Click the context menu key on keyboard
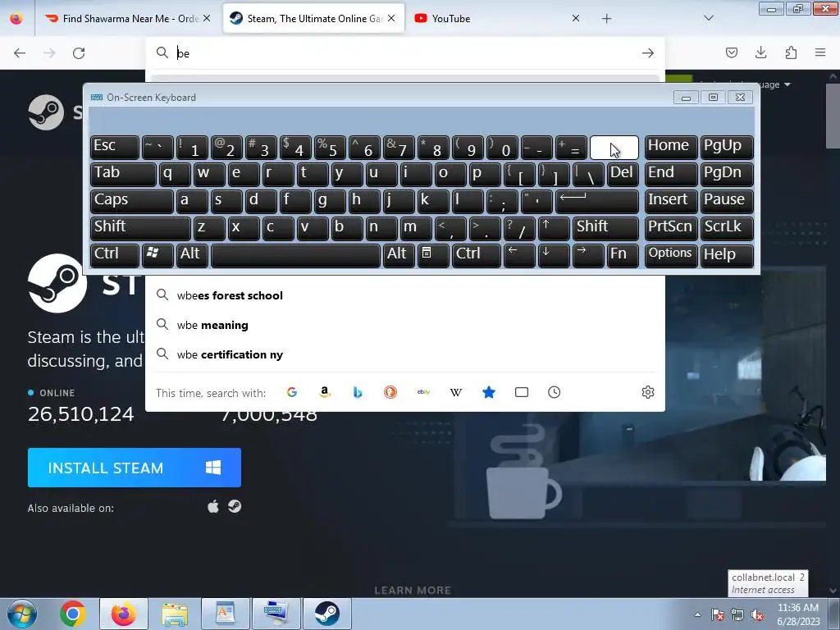 (433, 255)
